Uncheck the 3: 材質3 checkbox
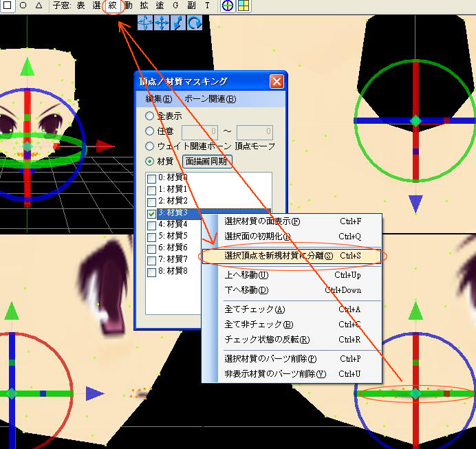476x449 pixels. [x=151, y=214]
